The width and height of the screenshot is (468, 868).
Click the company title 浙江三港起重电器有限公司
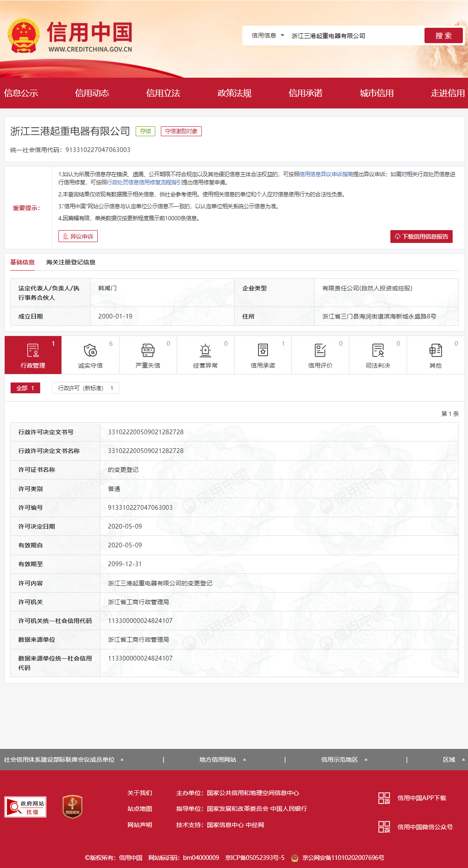pyautogui.click(x=70, y=131)
